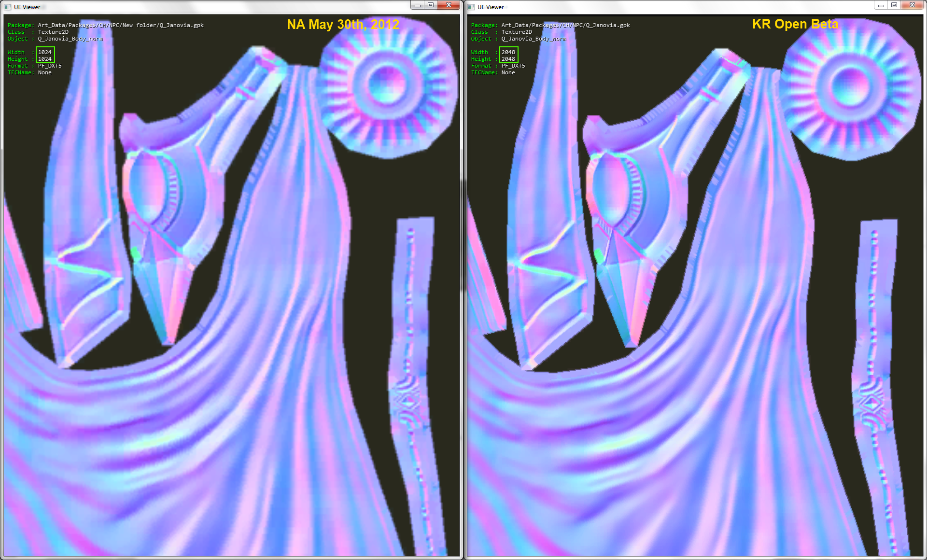Image resolution: width=927 pixels, height=560 pixels.
Task: Close the right UE Viewer window
Action: click(912, 5)
